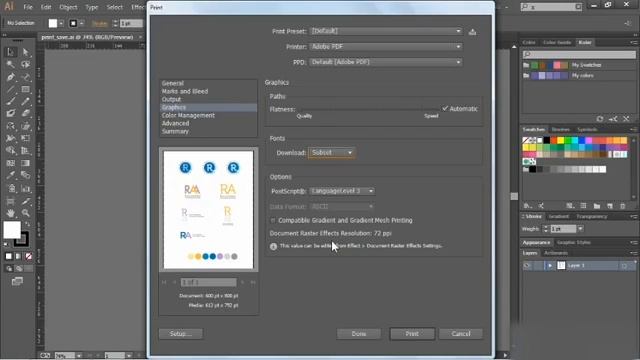This screenshot has width=640, height=360.
Task: Click the Print button
Action: tap(412, 334)
